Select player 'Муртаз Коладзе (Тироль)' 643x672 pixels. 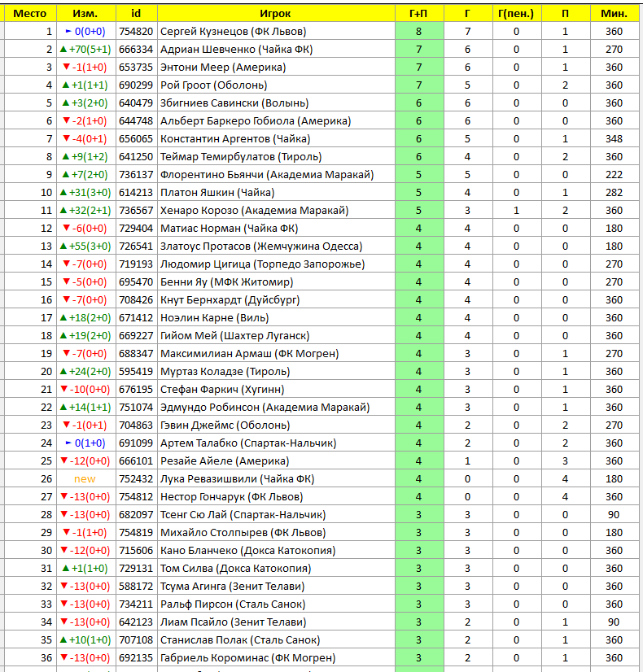tap(276, 372)
